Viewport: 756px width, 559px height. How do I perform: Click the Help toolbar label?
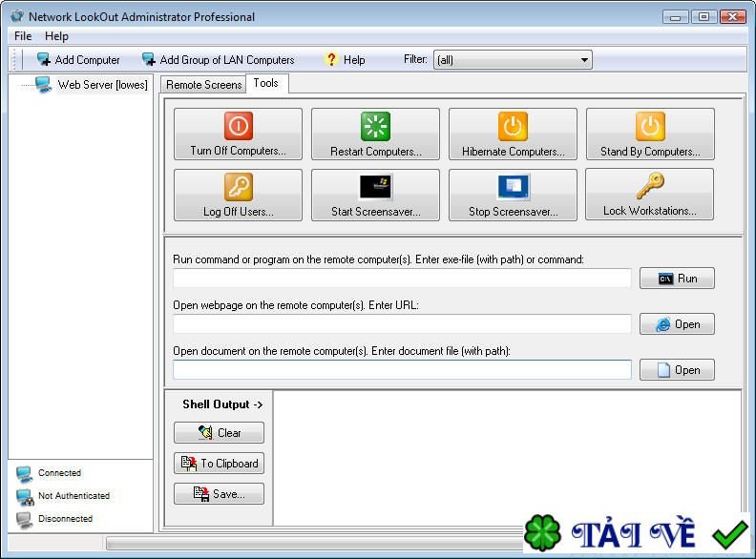coord(354,60)
